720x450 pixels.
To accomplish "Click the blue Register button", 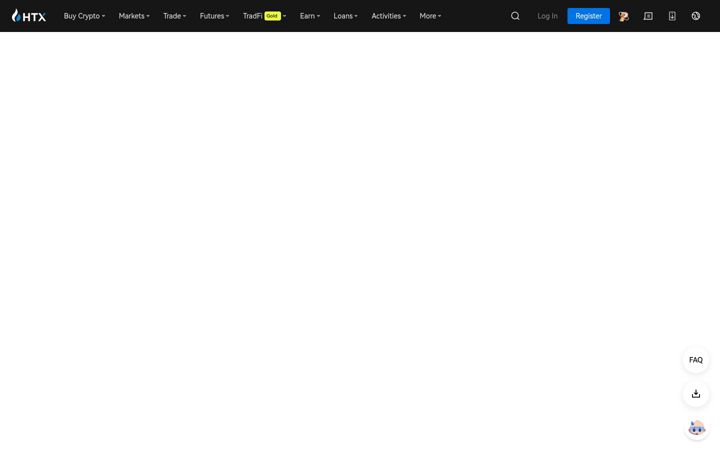I will tap(588, 16).
